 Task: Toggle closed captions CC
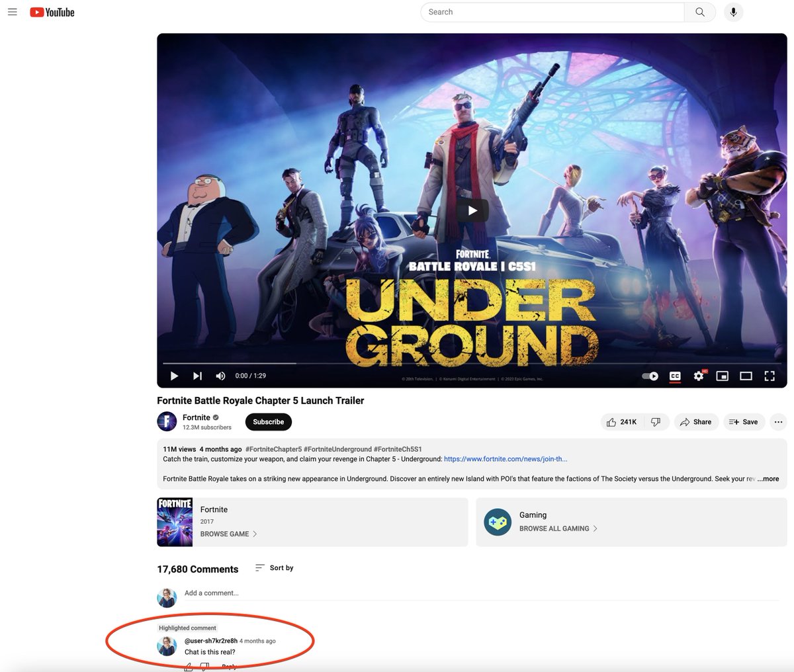pos(675,376)
